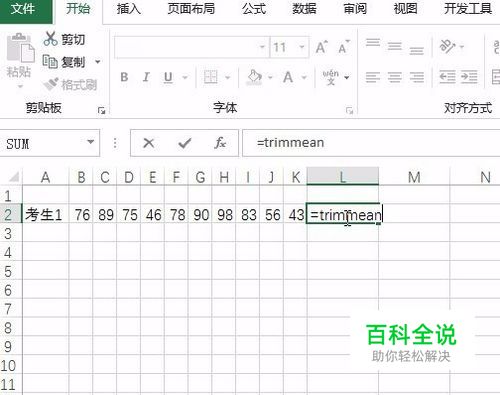
Task: Click the Borders icon
Action: (211, 77)
